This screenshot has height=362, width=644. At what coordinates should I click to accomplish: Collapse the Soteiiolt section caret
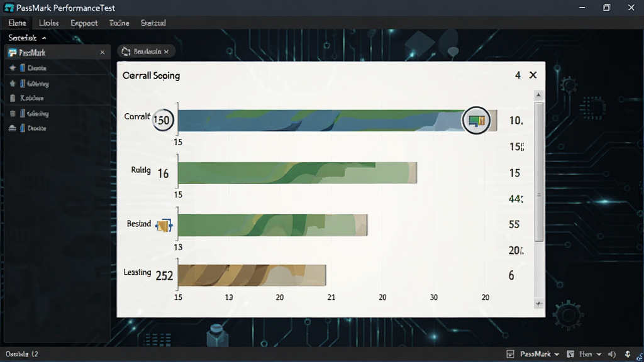tap(44, 38)
